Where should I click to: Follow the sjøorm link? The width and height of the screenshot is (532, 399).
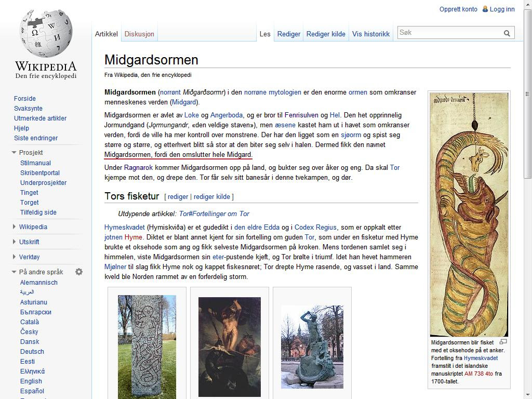[x=351, y=135]
